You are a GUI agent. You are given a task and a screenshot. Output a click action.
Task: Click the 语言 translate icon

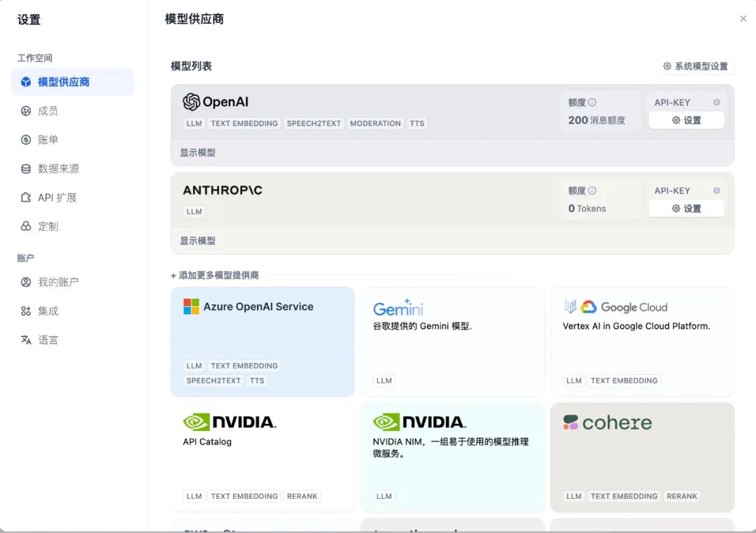pos(26,340)
